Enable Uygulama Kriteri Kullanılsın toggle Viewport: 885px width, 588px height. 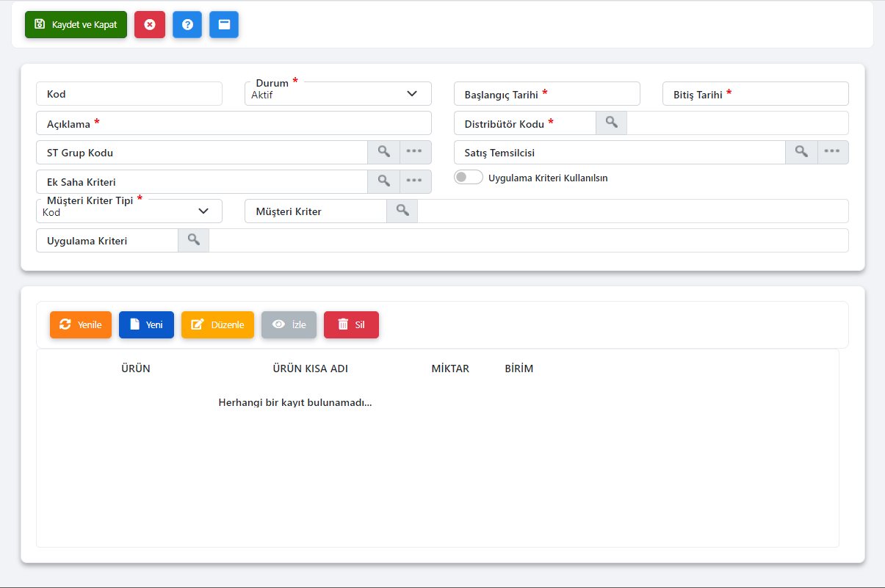click(x=469, y=178)
